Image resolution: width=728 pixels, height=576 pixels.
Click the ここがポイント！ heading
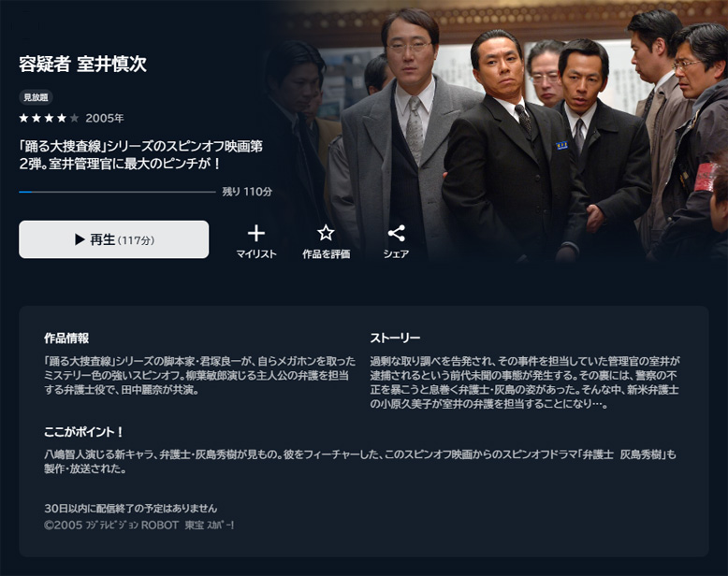[84, 432]
